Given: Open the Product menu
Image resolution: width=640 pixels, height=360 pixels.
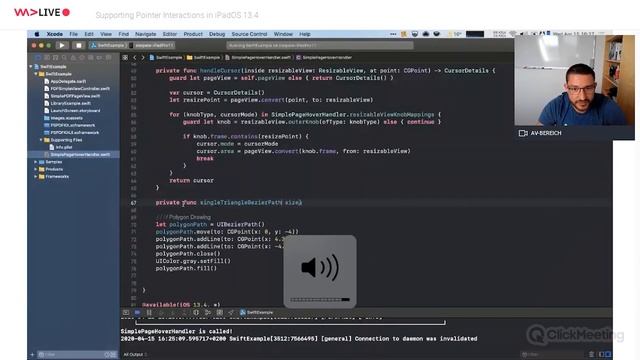Looking at the screenshot, I should 193,34.
